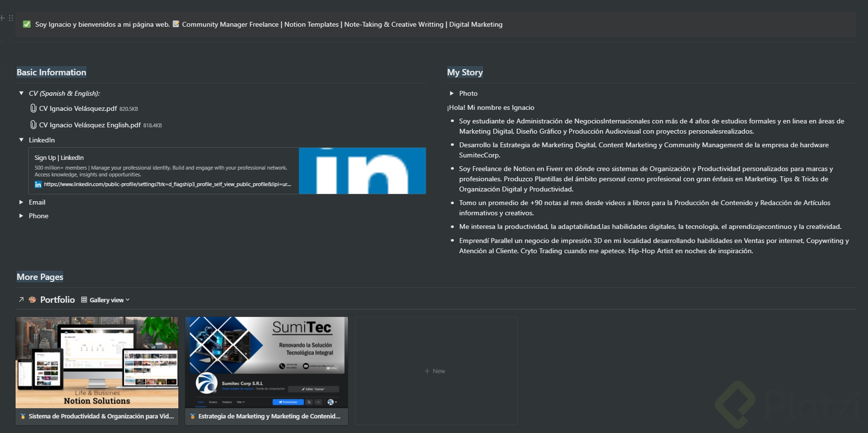
Task: Open the Portfolio database page
Action: coord(57,300)
